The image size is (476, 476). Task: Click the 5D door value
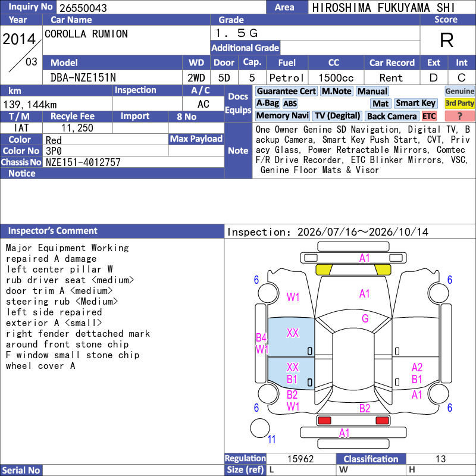tap(224, 78)
